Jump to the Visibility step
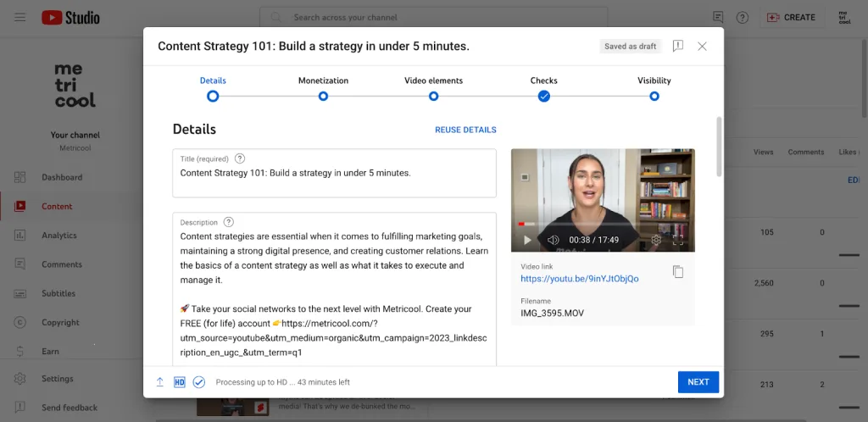The height and width of the screenshot is (422, 868). (654, 96)
